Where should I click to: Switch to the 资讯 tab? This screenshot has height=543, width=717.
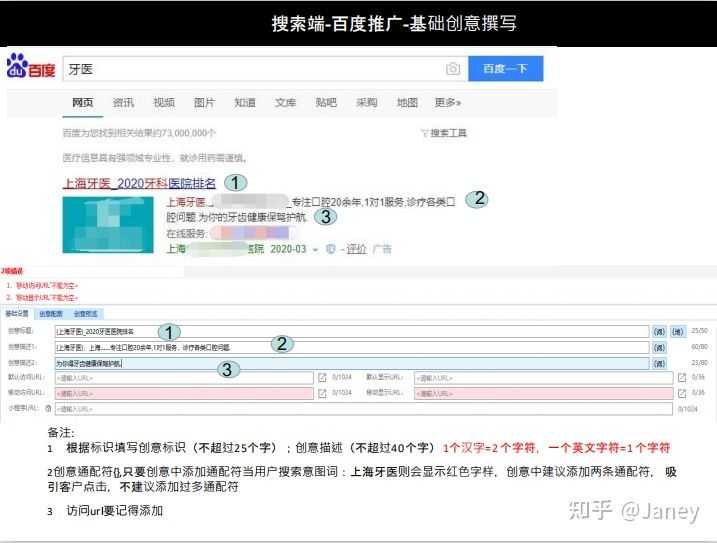(x=123, y=102)
